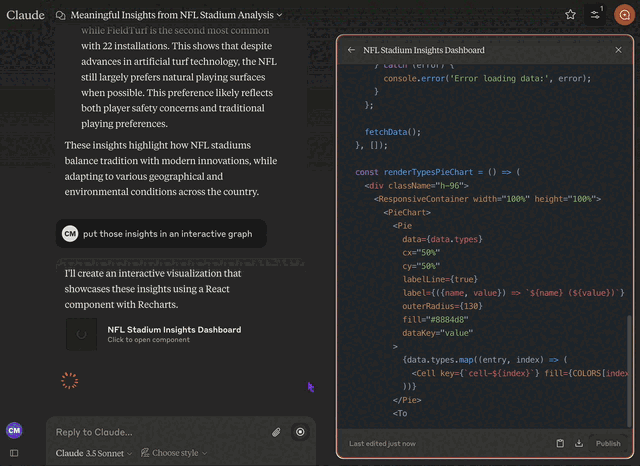
Task: Click the 'cy="50%"' code line
Action: click(x=421, y=266)
